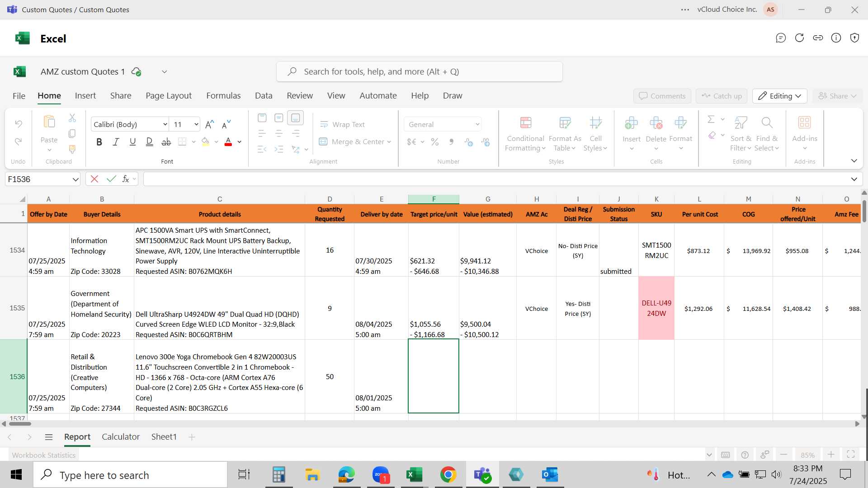The width and height of the screenshot is (868, 488).
Task: Toggle center horizontal alignment
Action: point(279,134)
